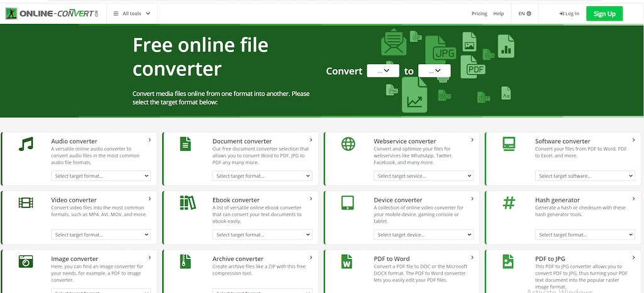Open the Image converter title link
This screenshot has width=644, height=293.
pos(75,259)
